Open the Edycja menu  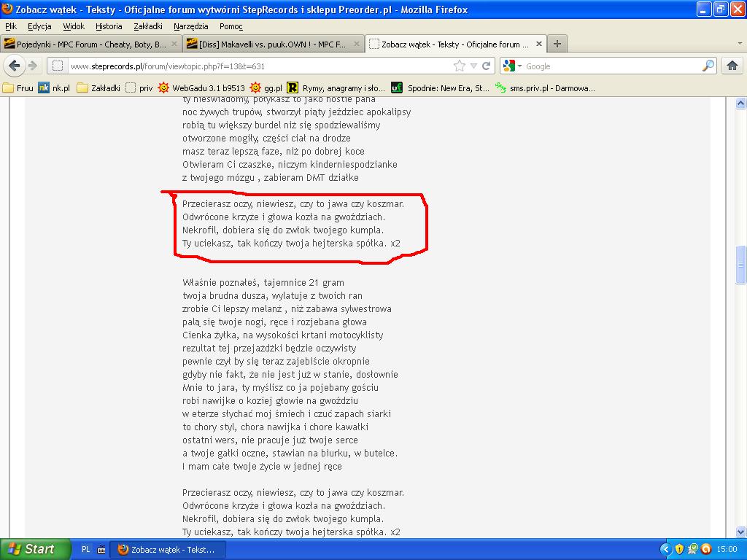tap(39, 26)
